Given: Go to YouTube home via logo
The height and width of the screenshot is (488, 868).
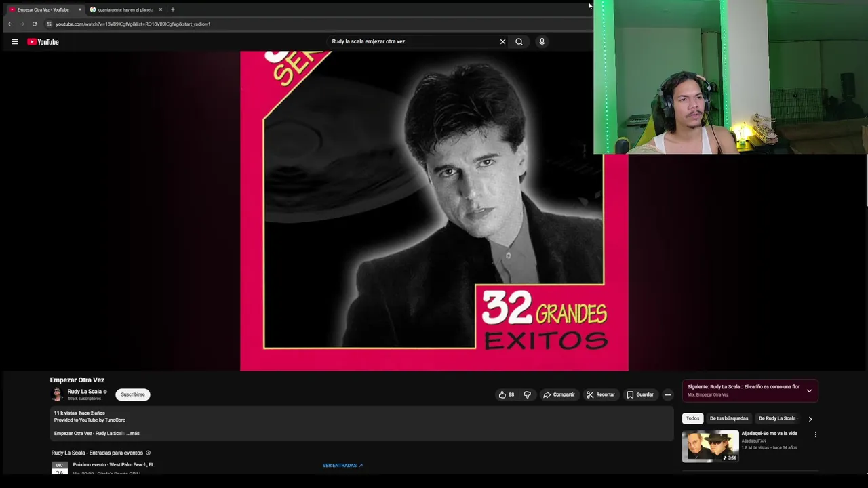Looking at the screenshot, I should coord(43,42).
